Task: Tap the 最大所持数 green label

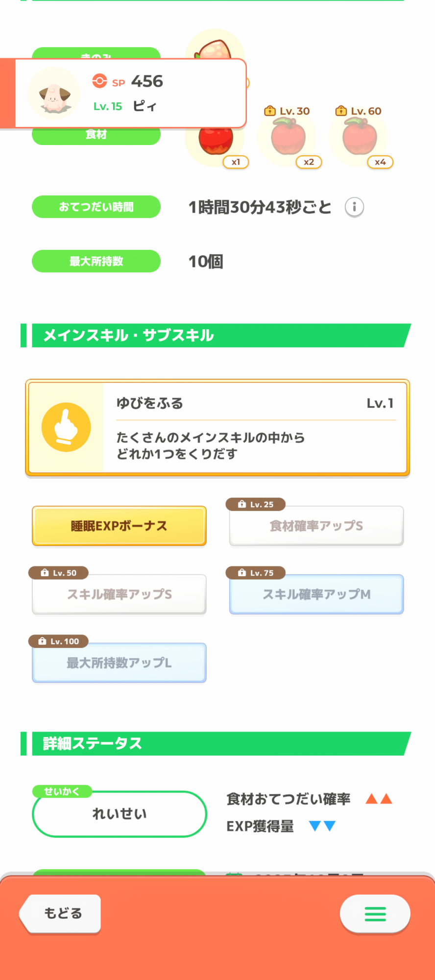Action: (96, 261)
